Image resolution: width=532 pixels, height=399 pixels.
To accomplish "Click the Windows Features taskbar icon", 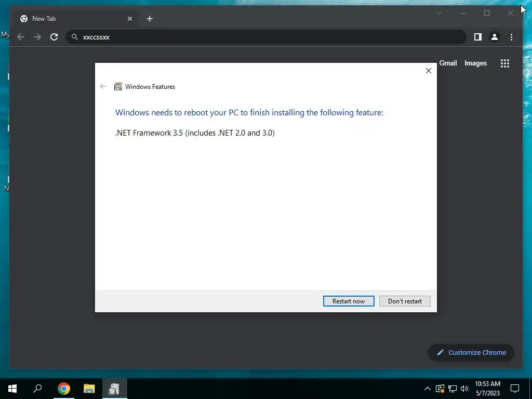I will [114, 389].
